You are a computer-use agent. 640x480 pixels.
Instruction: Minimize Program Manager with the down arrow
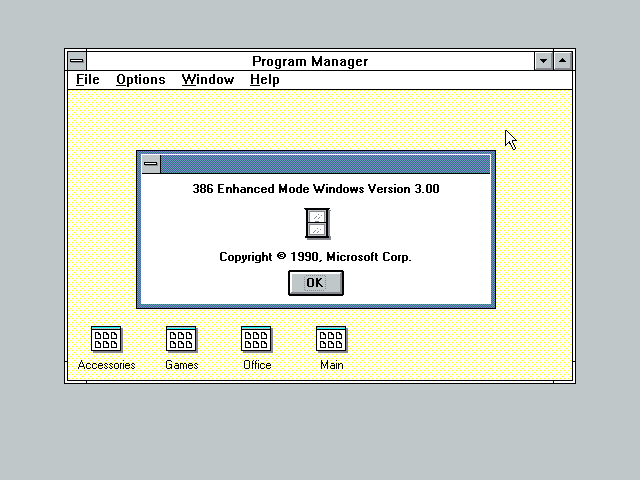point(543,61)
